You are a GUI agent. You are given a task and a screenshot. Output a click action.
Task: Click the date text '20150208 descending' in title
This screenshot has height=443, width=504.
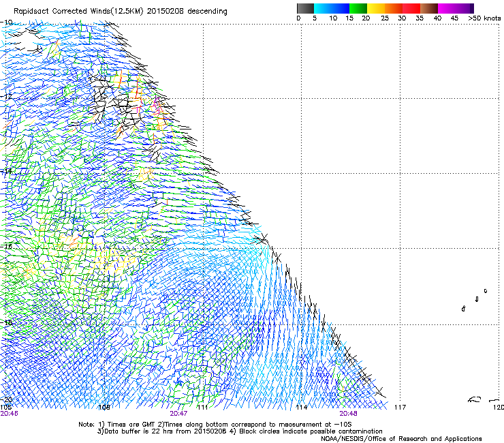pos(187,12)
